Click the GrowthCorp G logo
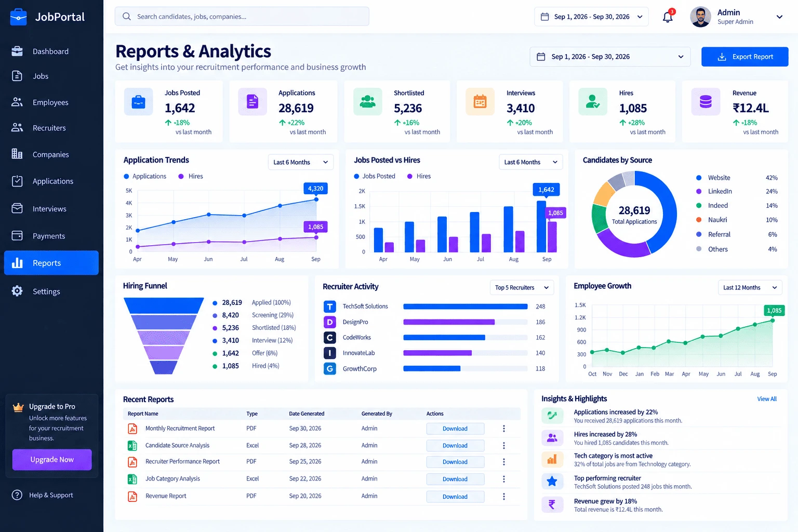 click(329, 369)
